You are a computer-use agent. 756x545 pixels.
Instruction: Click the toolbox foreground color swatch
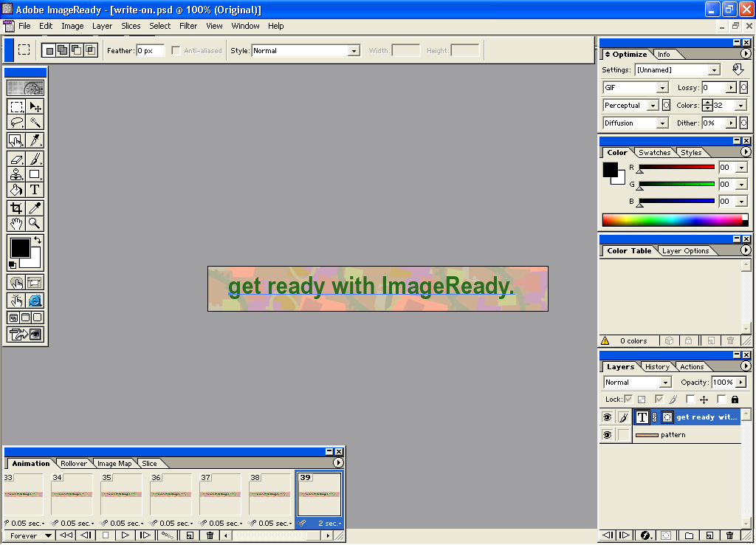tap(20, 248)
